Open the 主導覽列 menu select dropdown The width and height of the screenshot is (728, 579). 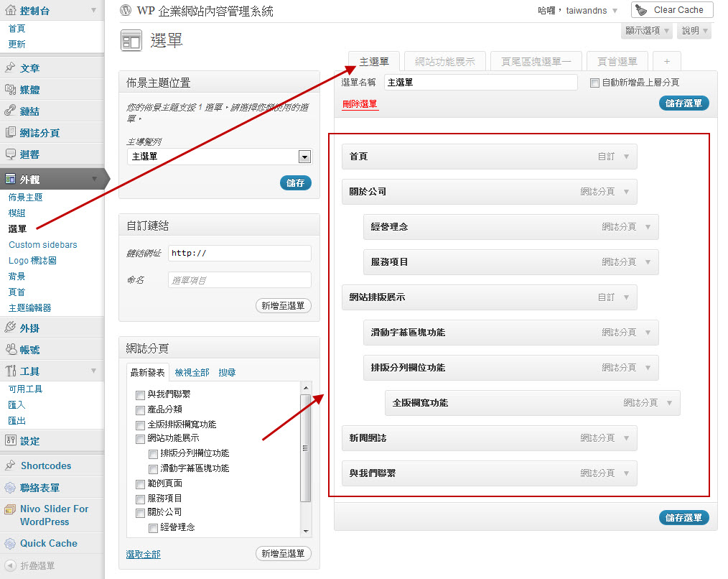point(219,157)
